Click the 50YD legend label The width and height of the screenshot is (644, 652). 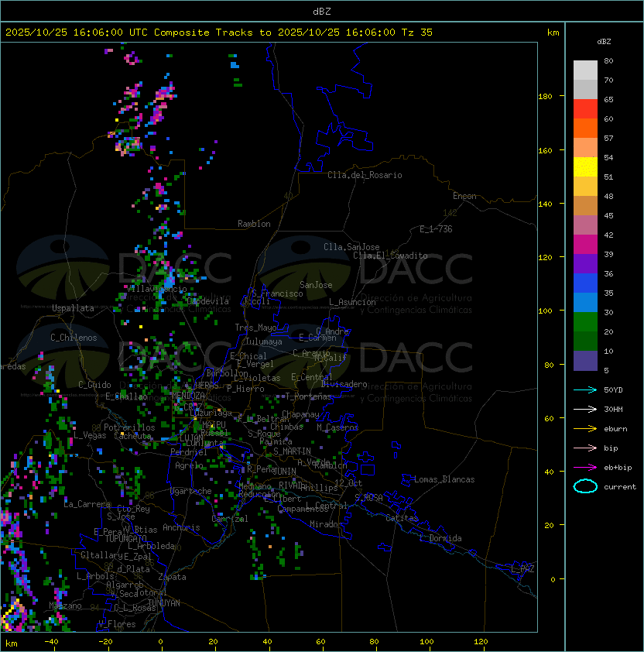(613, 389)
